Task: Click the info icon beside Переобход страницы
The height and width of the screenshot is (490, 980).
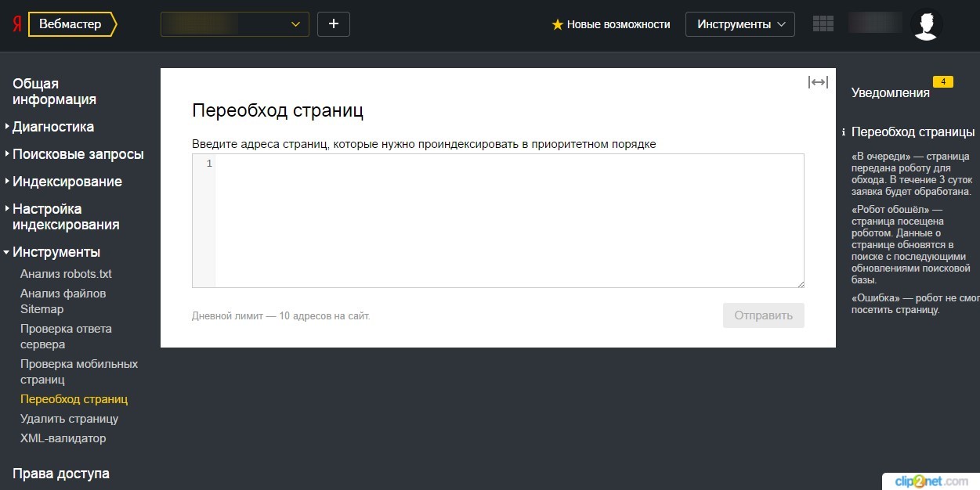Action: point(843,132)
